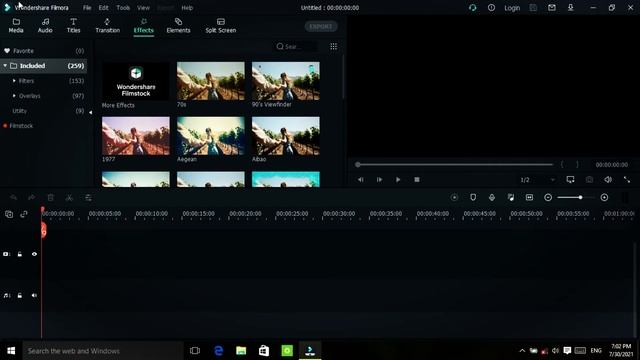Collapse the Included folder
This screenshot has width=640, height=360.
[5, 66]
